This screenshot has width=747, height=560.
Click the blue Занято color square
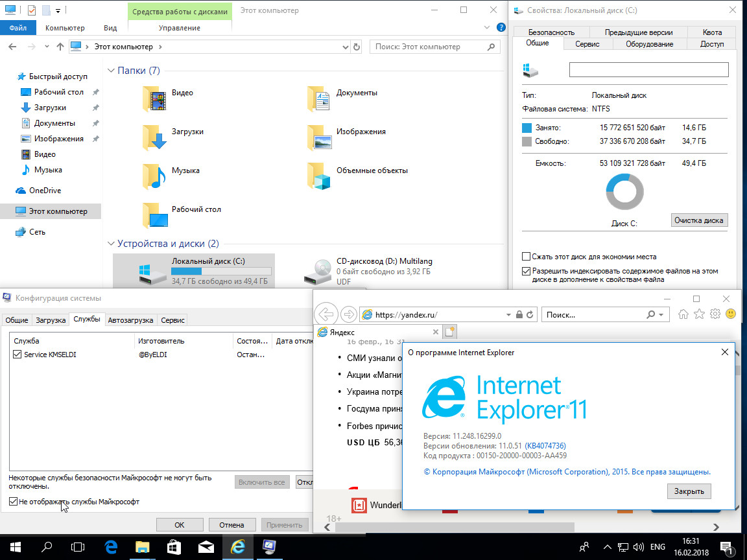527,128
